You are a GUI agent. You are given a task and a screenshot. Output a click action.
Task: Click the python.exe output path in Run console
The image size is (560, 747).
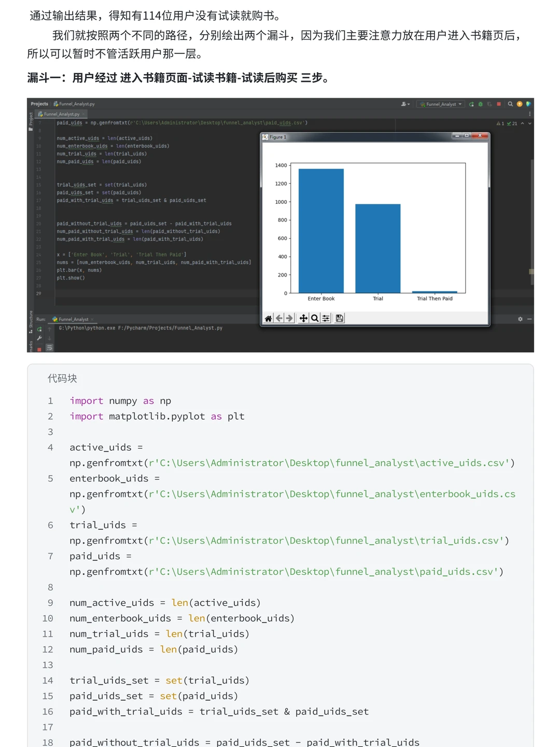(141, 328)
